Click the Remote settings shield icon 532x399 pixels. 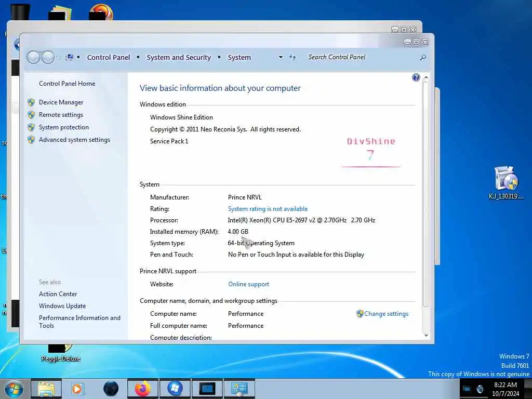pos(31,115)
